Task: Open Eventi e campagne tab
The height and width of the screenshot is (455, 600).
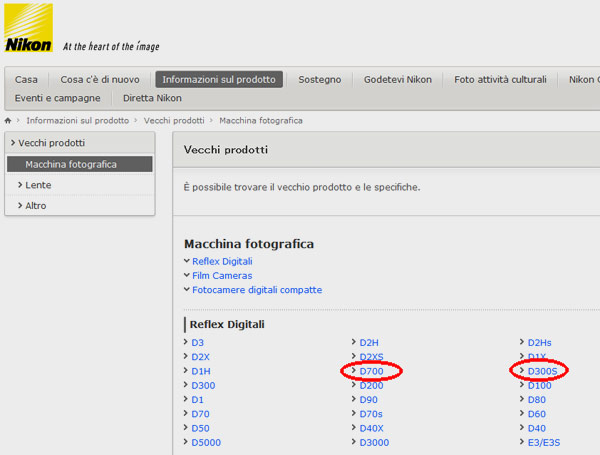Action: 57,98
